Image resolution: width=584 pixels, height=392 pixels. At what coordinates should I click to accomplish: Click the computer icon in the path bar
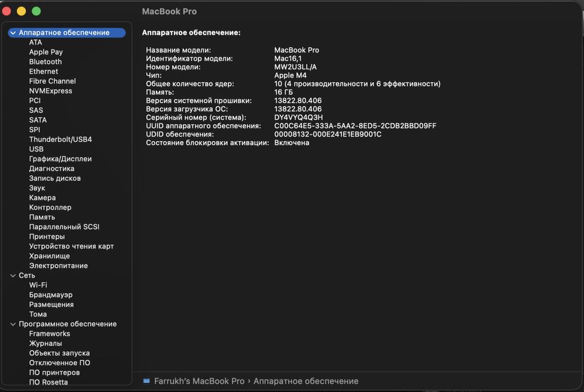[x=147, y=381]
